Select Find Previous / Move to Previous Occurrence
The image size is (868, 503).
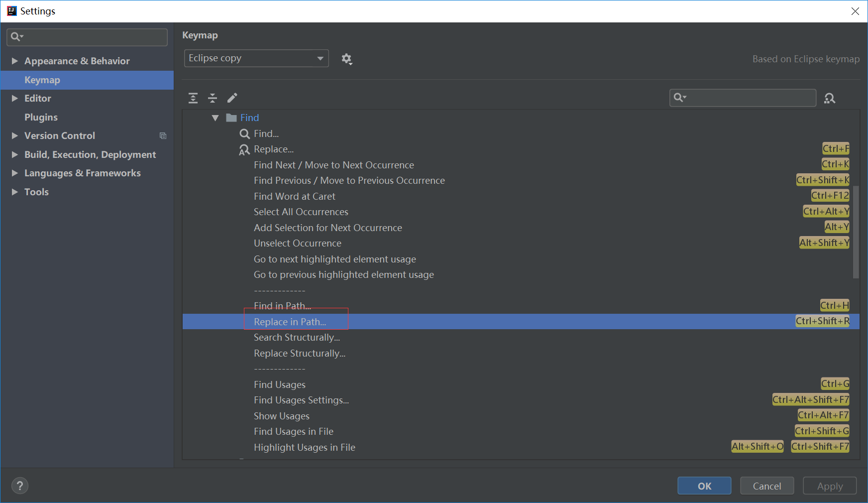(x=521, y=181)
